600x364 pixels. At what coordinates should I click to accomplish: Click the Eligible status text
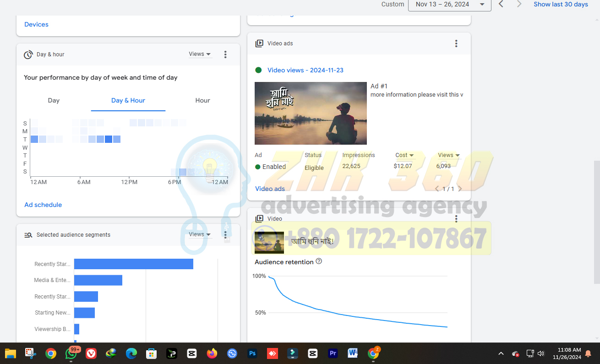point(314,168)
